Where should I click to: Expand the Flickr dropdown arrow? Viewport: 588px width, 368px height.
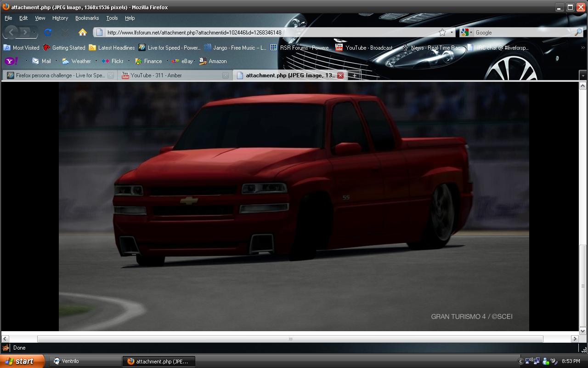click(x=129, y=61)
